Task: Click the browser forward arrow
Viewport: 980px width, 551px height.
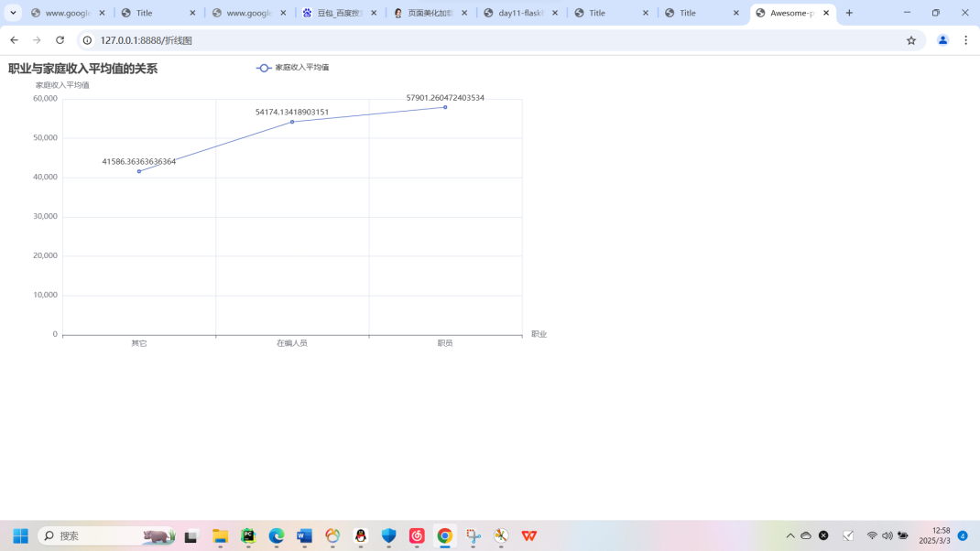Action: coord(37,40)
